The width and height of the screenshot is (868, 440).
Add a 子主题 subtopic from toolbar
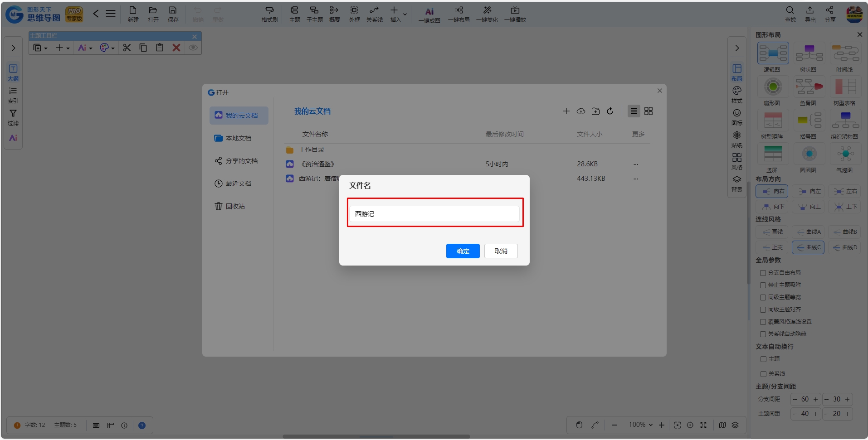314,14
